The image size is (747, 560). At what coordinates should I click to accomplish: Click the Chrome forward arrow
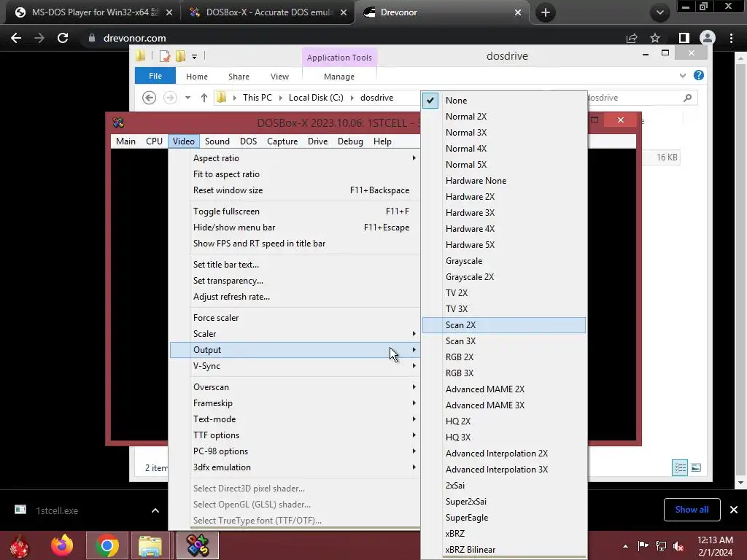39,38
